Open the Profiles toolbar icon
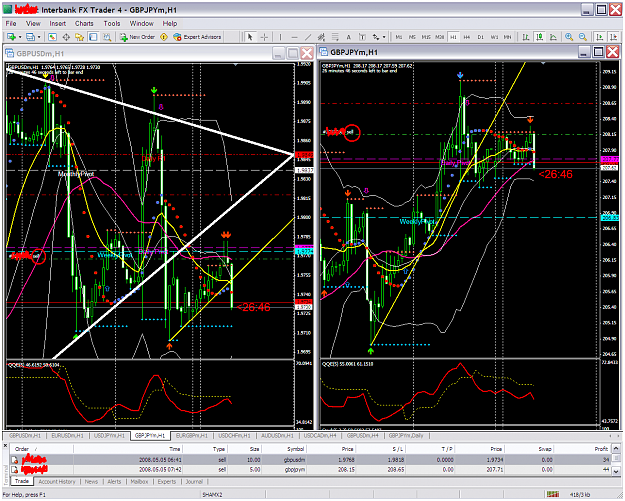 30,37
